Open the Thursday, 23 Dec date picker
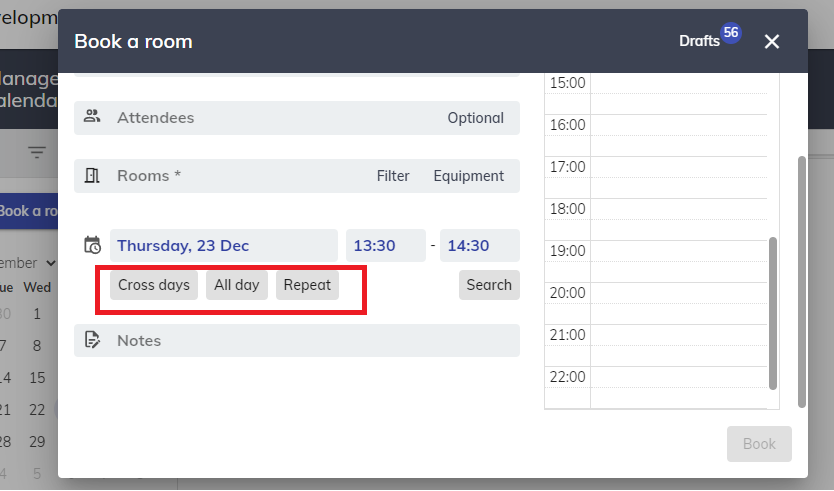Viewport: 834px width, 491px height. coord(223,246)
